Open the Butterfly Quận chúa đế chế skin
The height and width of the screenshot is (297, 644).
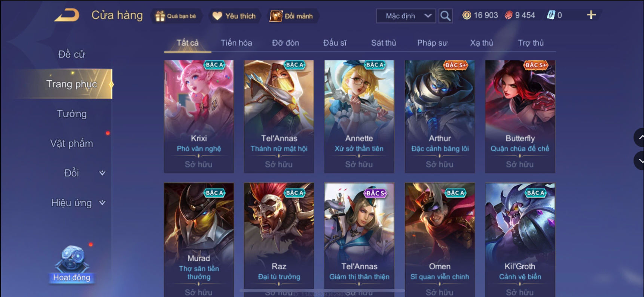coord(520,117)
